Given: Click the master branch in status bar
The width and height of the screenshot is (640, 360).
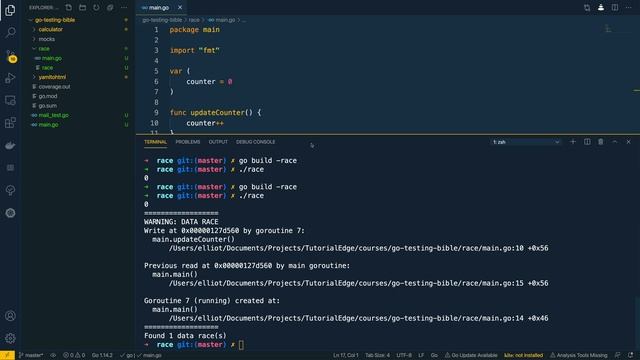Looking at the screenshot, I should point(31,355).
